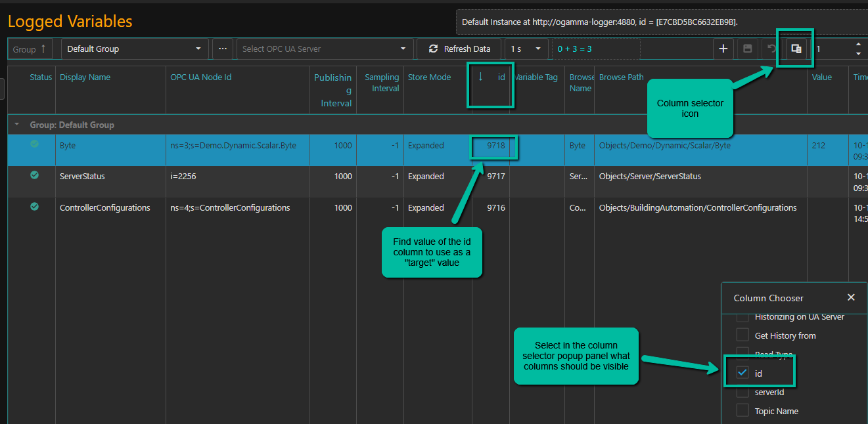This screenshot has height=424, width=868.
Task: Uncheck the id column checkbox
Action: coord(742,373)
